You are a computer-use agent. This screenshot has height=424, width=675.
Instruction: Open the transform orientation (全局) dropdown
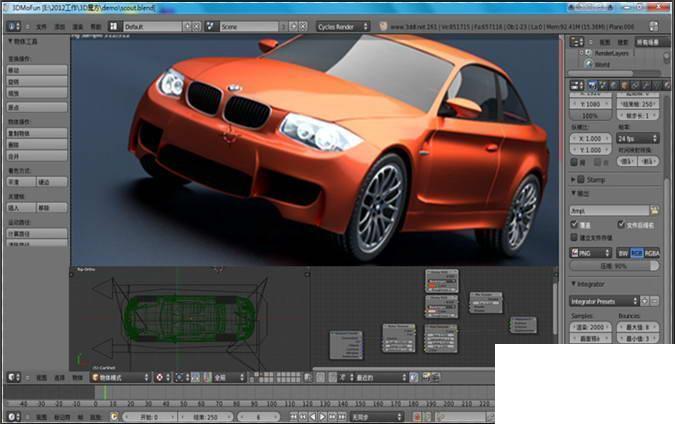pyautogui.click(x=229, y=378)
